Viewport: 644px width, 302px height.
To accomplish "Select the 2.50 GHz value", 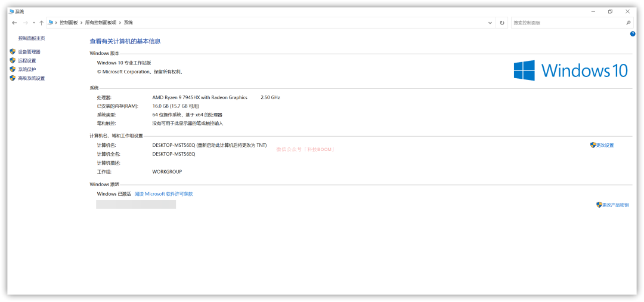I will pos(270,97).
